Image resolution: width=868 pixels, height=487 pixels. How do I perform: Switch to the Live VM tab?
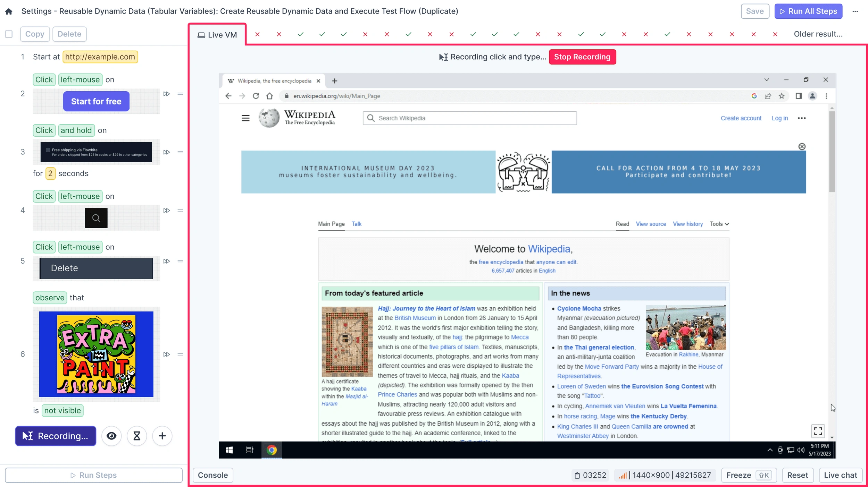click(217, 35)
